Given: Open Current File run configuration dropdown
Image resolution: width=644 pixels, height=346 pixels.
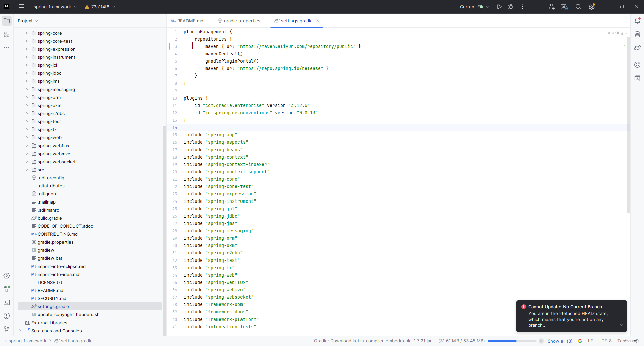Looking at the screenshot, I should pyautogui.click(x=474, y=7).
